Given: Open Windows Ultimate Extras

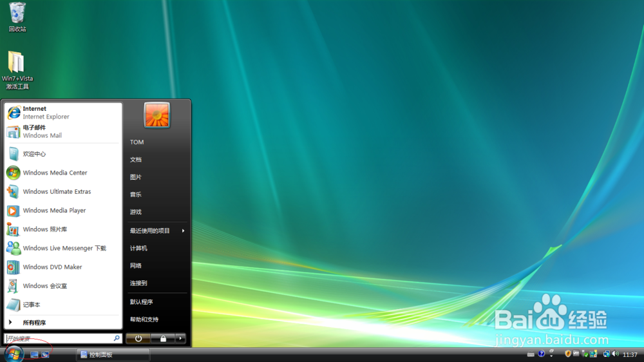Looking at the screenshot, I should click(63, 191).
